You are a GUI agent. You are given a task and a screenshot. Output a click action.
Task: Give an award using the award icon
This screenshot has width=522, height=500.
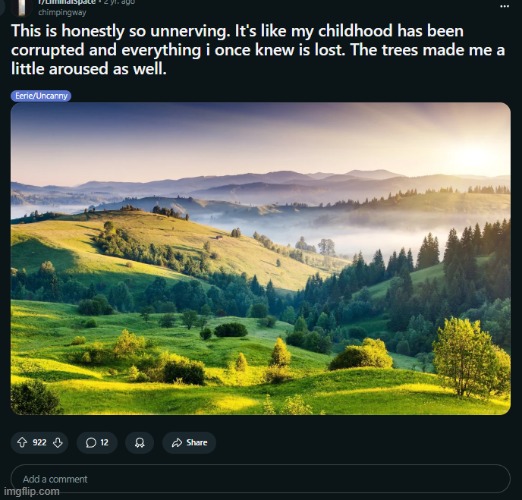(139, 442)
